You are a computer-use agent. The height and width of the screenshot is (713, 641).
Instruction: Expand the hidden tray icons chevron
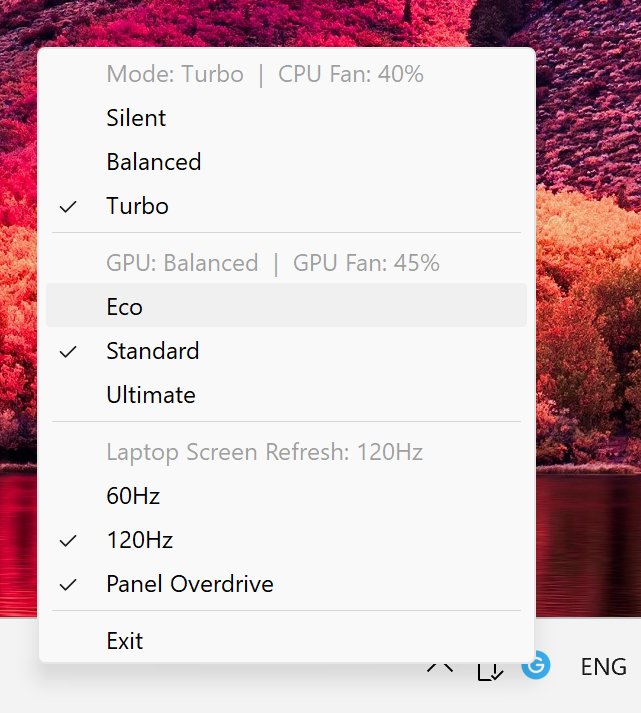coord(440,666)
